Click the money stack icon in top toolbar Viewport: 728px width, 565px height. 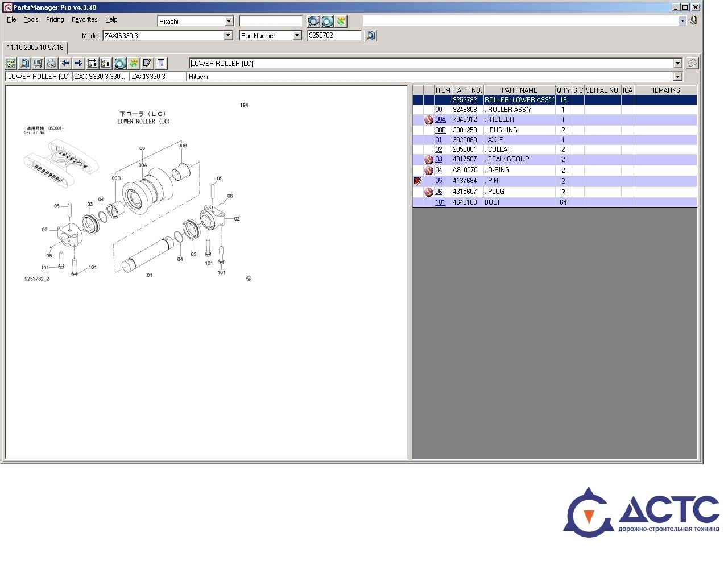coord(341,21)
